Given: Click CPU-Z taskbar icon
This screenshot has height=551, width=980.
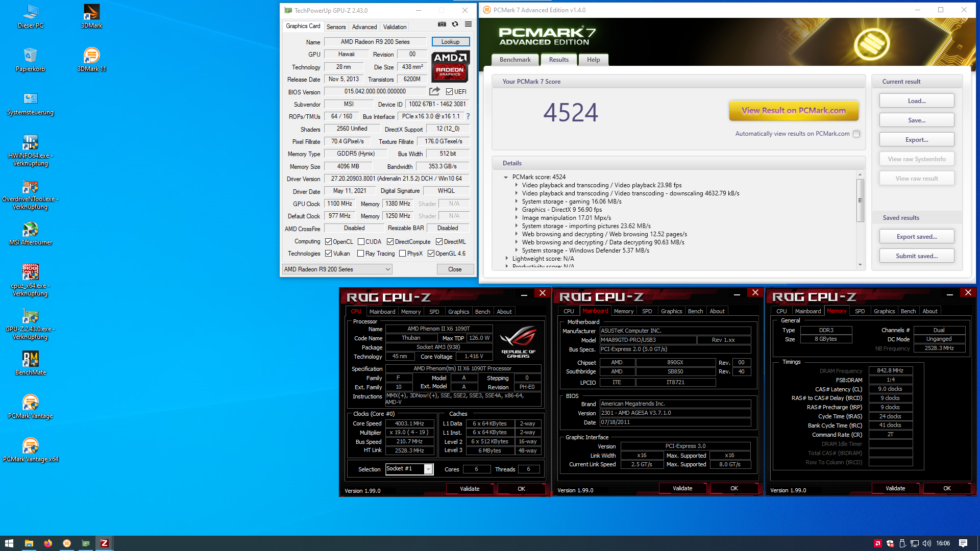Looking at the screenshot, I should tap(105, 543).
